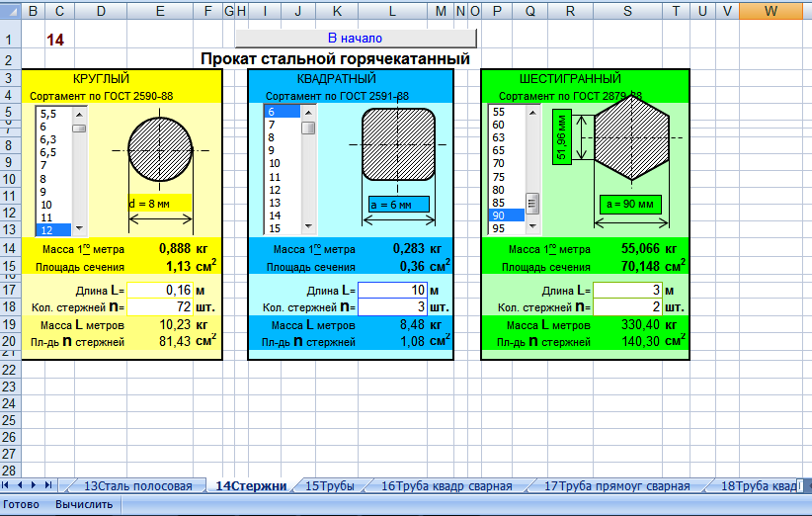Select 75 in the hexagonal size list

click(508, 177)
